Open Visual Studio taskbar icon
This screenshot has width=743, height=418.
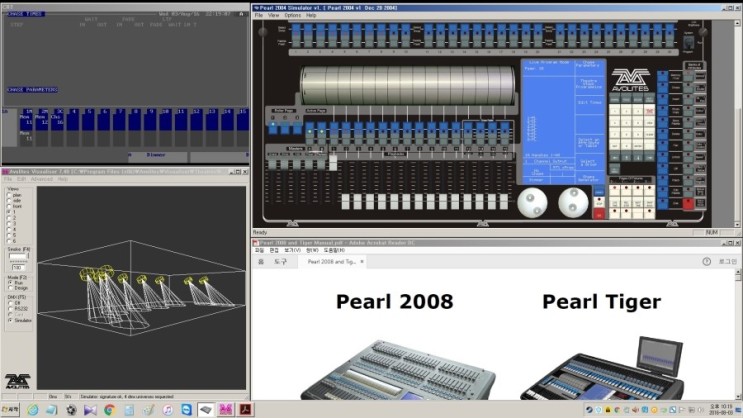tap(90, 410)
